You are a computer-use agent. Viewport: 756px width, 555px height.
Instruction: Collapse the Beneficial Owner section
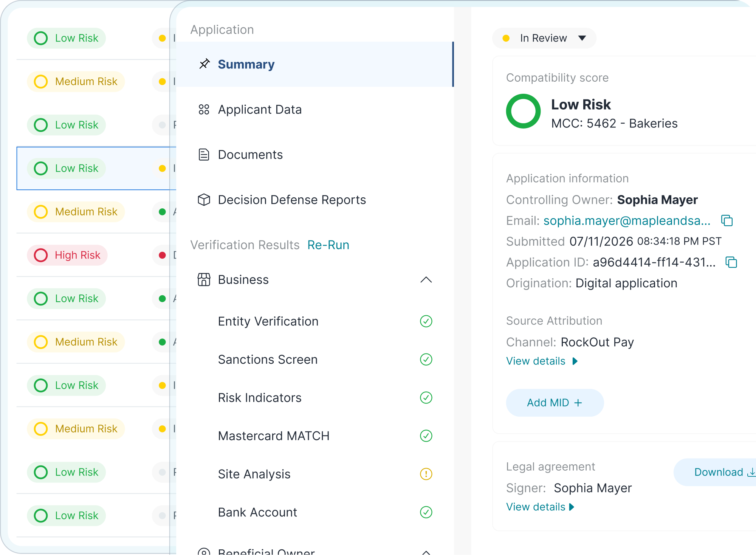pyautogui.click(x=426, y=552)
